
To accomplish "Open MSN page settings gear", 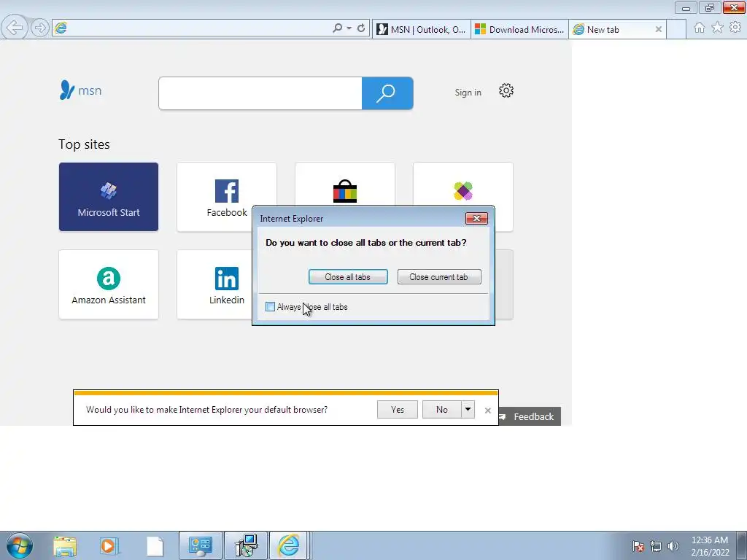I will coord(506,90).
